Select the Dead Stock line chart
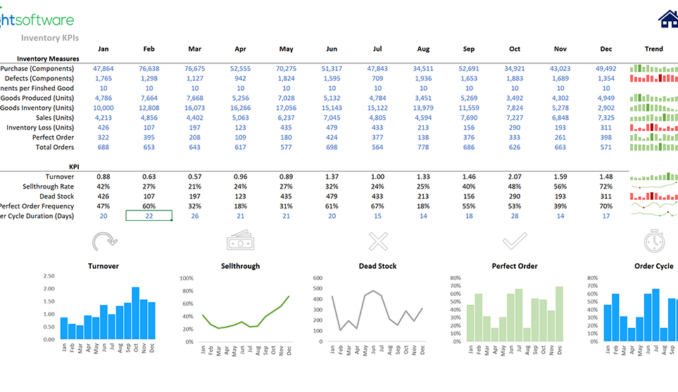Viewport: 678px width, 392px height. pyautogui.click(x=370, y=316)
